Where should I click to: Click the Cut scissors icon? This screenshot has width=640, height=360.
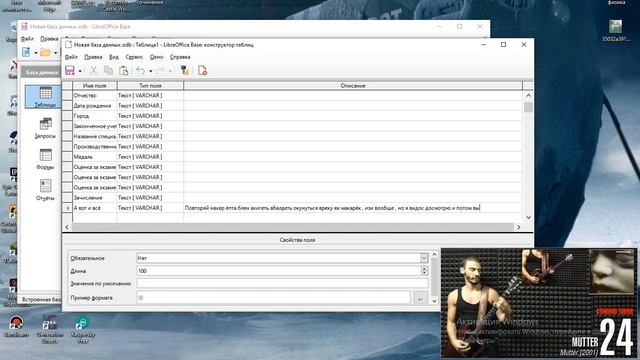(x=93, y=71)
